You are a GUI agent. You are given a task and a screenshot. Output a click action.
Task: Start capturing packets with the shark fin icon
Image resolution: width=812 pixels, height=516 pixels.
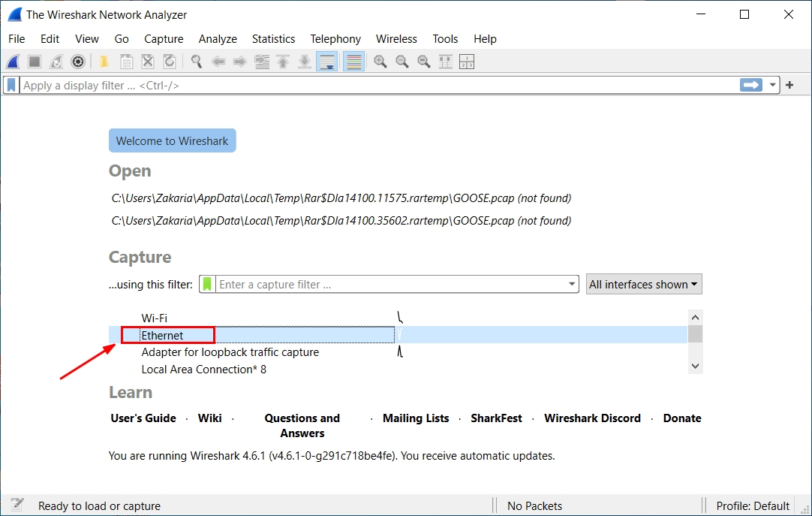coord(14,62)
